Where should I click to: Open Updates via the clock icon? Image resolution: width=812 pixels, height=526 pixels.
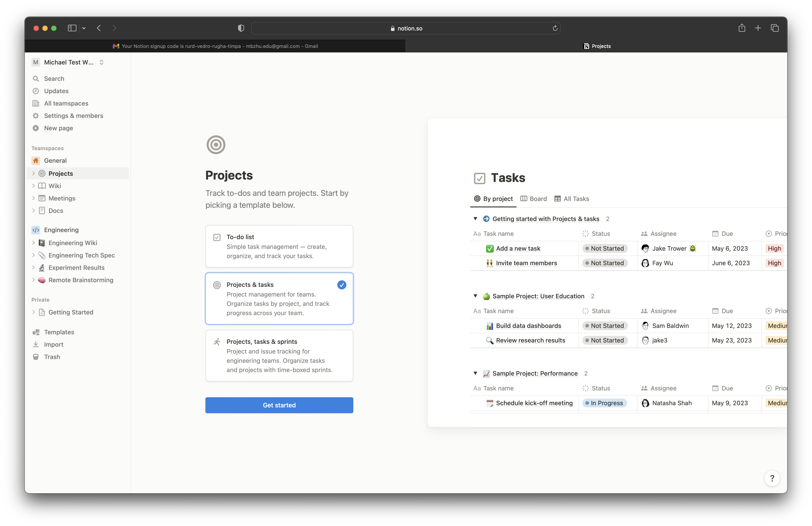click(36, 91)
